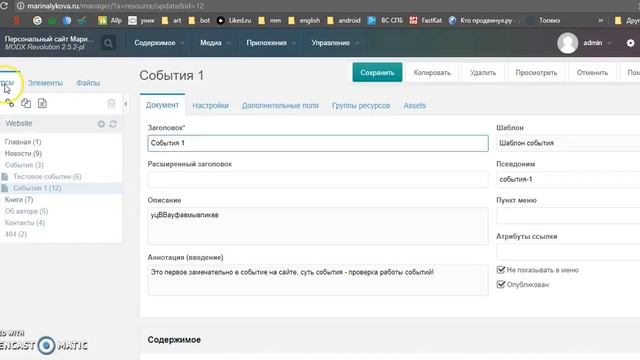The image size is (640, 360).
Task: Open the Allp bookmark
Action: click(x=110, y=20)
